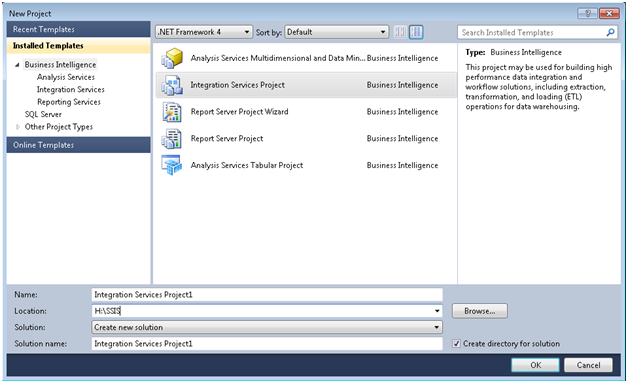Select 'Report Server Project Wizard' template name
This screenshot has height=383, width=628.
pyautogui.click(x=239, y=112)
